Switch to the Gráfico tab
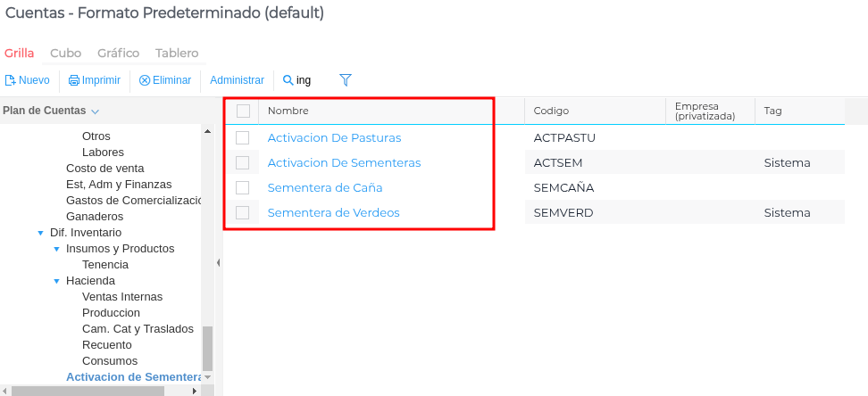This screenshot has height=396, width=868. [x=118, y=54]
